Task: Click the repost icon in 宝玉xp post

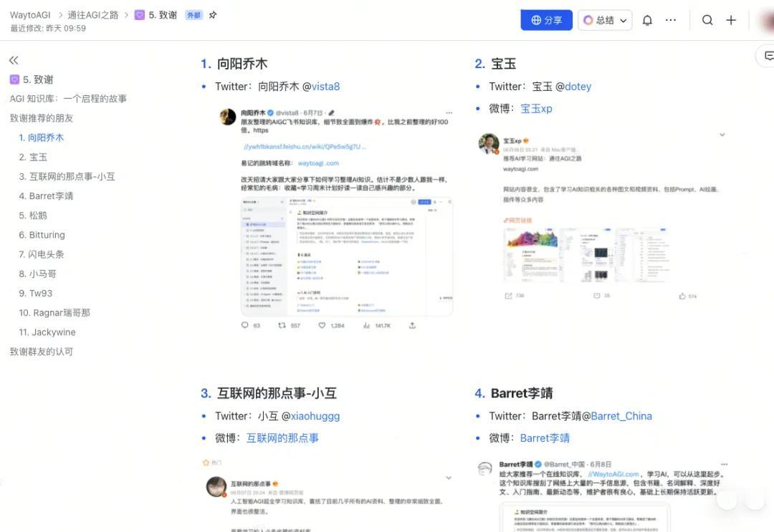Action: [x=508, y=296]
